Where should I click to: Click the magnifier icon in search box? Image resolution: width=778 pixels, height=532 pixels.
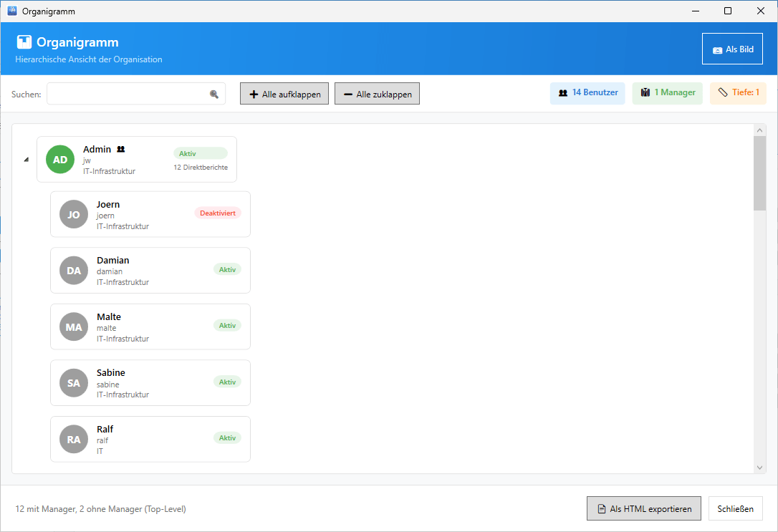click(x=213, y=94)
